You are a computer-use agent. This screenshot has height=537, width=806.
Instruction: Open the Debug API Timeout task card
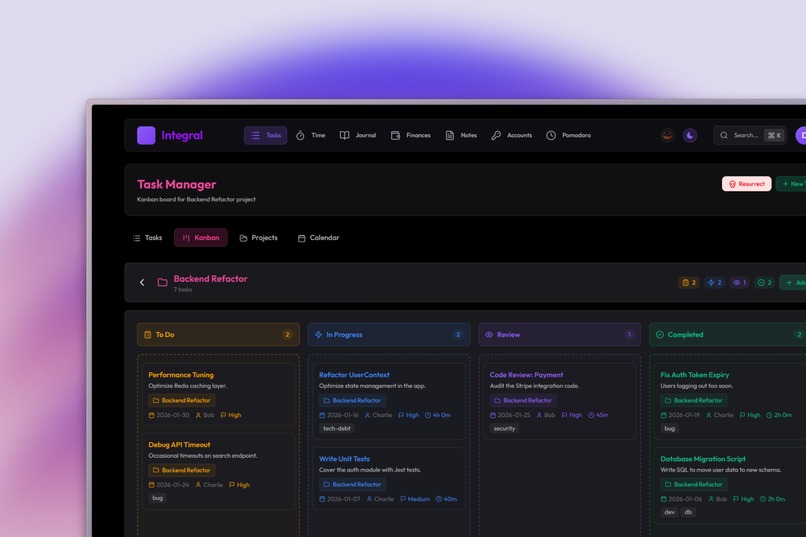[218, 471]
